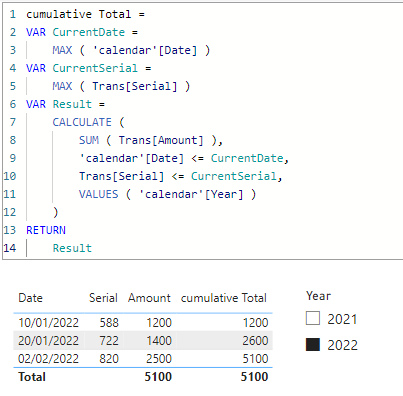Click MAX function on line 3
This screenshot has width=403, height=396.
click(x=62, y=50)
